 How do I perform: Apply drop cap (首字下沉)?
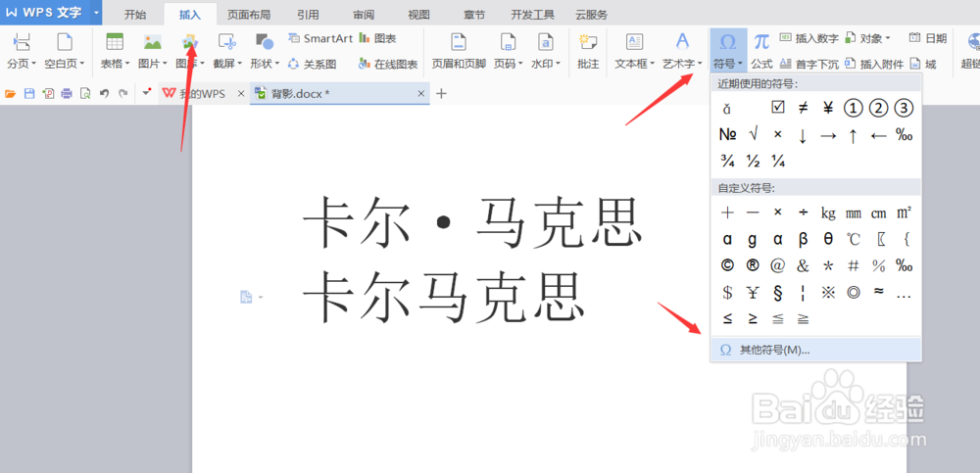point(808,64)
